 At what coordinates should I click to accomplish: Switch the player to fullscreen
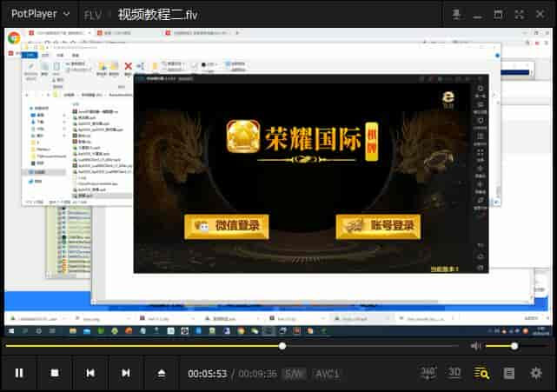519,14
